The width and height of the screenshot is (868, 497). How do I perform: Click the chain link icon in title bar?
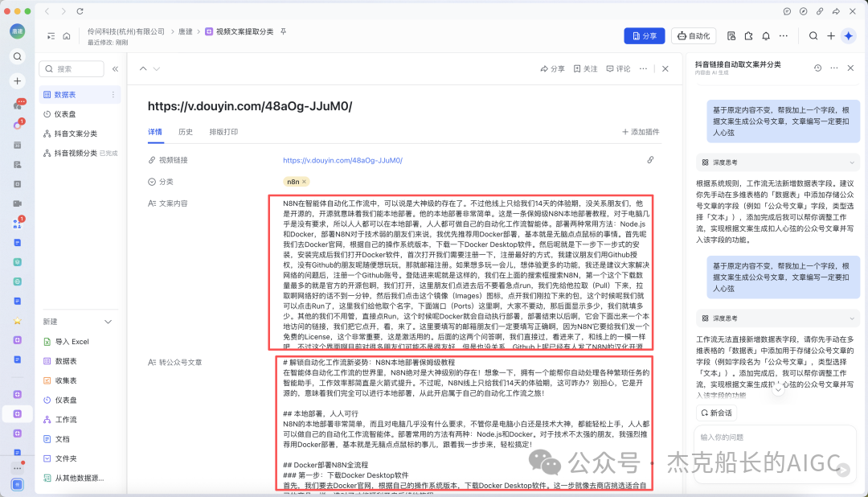(x=820, y=11)
